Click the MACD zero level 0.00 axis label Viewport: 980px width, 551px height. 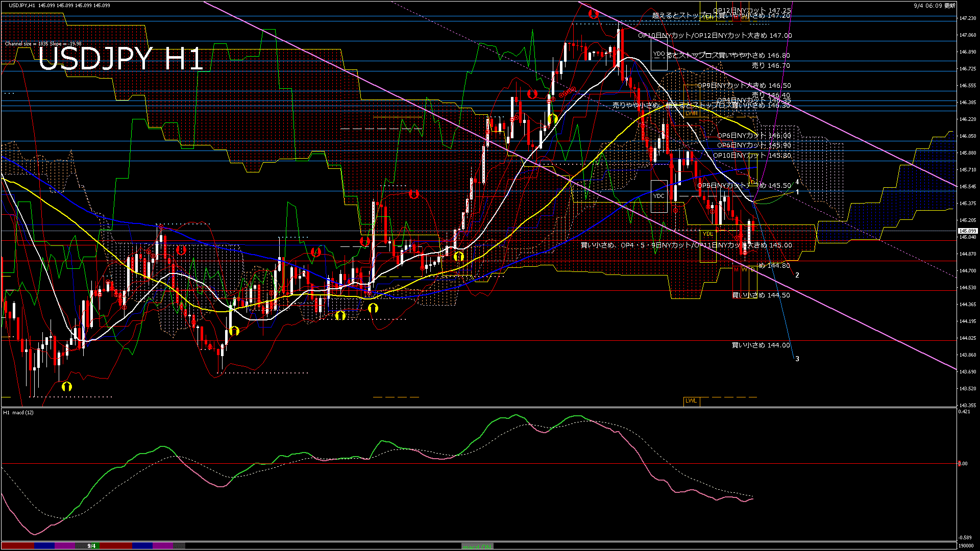963,464
